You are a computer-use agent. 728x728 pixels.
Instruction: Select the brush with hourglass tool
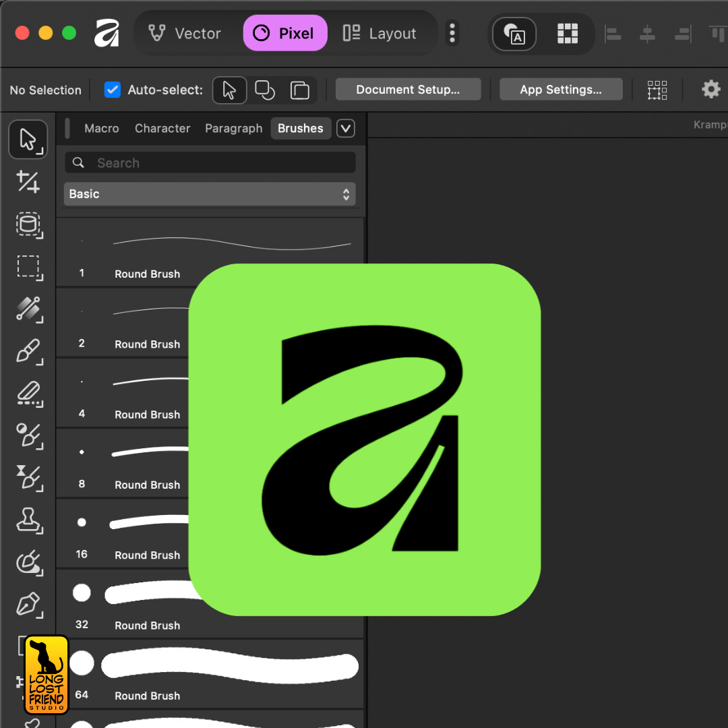click(29, 478)
